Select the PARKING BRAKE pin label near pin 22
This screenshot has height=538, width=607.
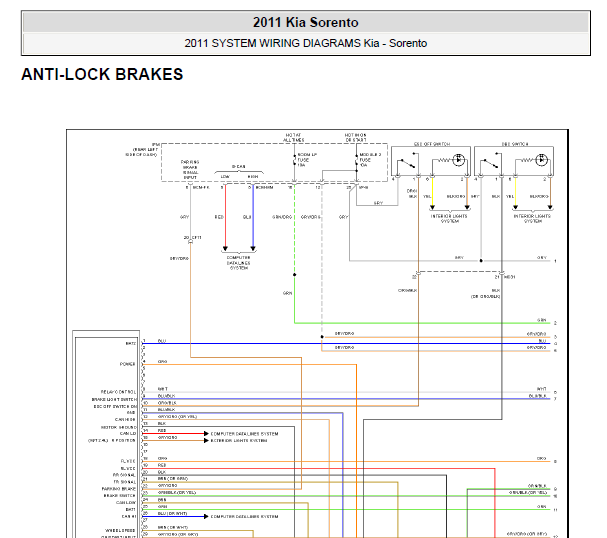point(119,488)
